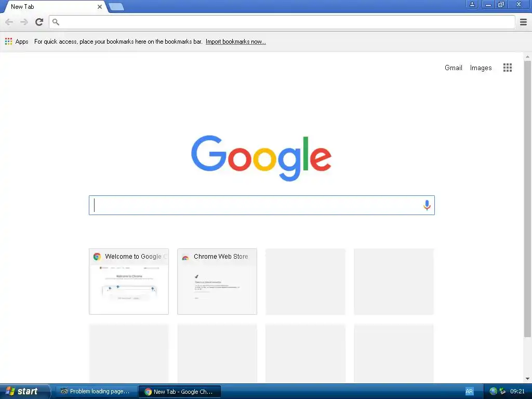Open the Gmail link

tap(453, 68)
